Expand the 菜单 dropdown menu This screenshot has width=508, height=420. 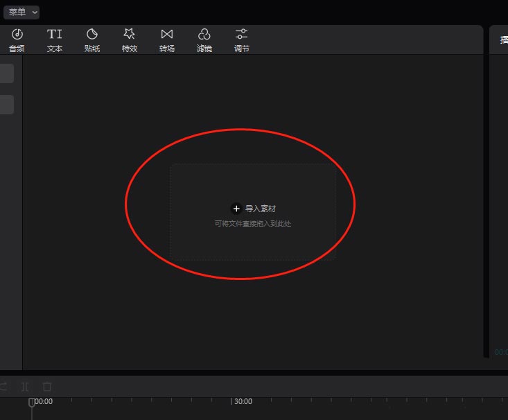(21, 12)
